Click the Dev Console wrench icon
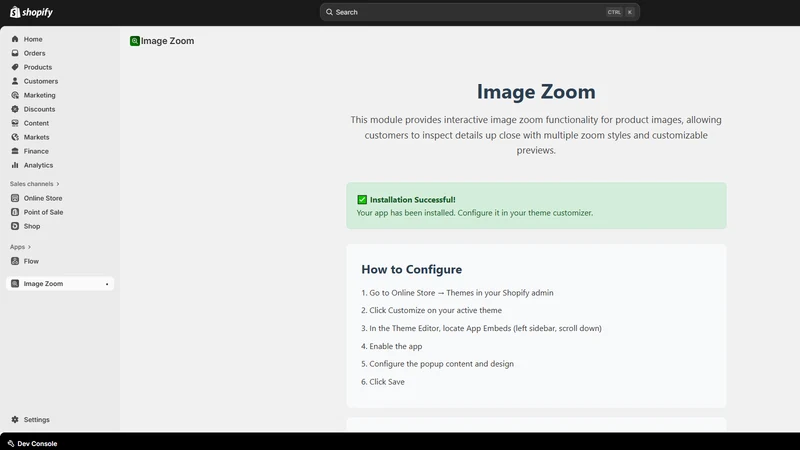 tap(11, 443)
